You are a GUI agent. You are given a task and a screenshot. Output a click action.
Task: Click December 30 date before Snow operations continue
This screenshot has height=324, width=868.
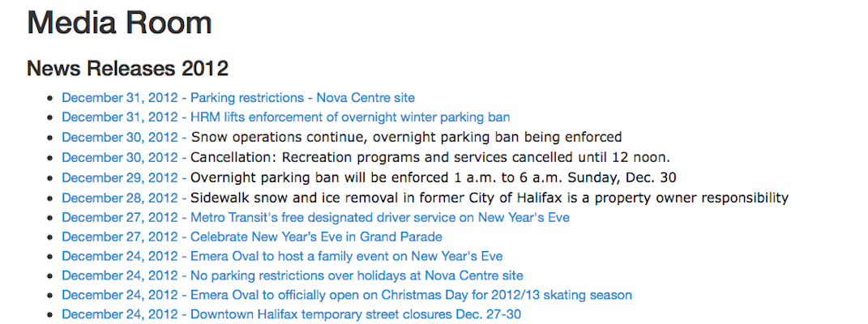pyautogui.click(x=119, y=137)
